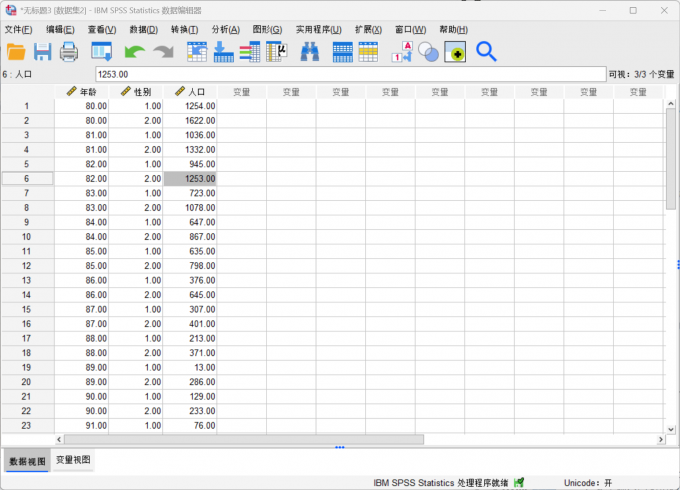Open the 转换(T) menu
The image size is (680, 490).
coord(184,29)
